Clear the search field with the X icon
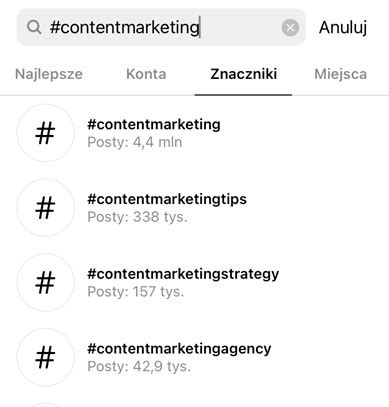Viewport: 389px width, 407px height. click(290, 27)
